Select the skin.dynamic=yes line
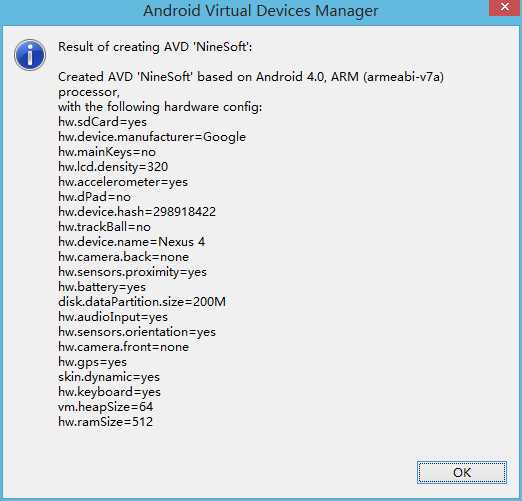Screen dimensions: 522x501 pyautogui.click(x=109, y=377)
